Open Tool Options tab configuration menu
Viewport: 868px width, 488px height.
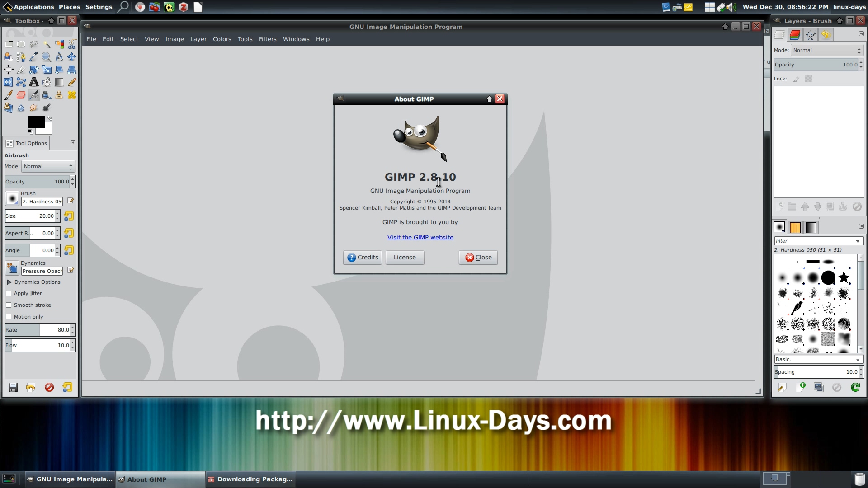[x=73, y=143]
